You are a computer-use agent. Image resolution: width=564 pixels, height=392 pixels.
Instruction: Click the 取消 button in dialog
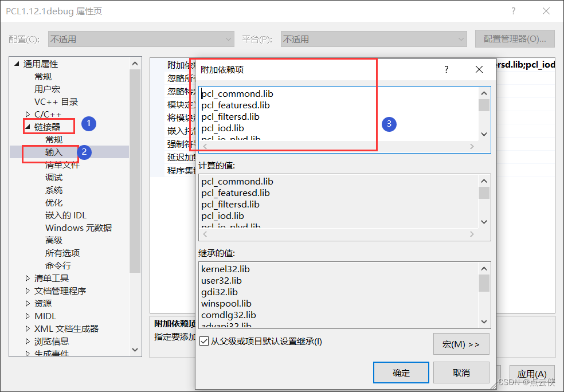pyautogui.click(x=461, y=373)
